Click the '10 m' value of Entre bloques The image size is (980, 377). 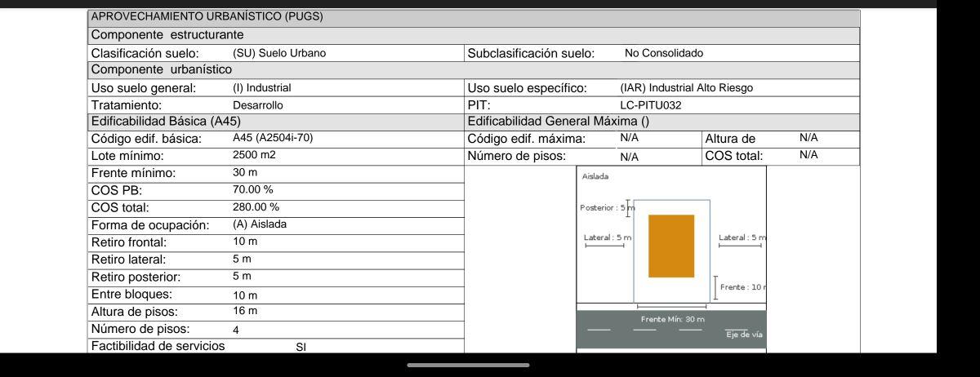[x=245, y=295]
